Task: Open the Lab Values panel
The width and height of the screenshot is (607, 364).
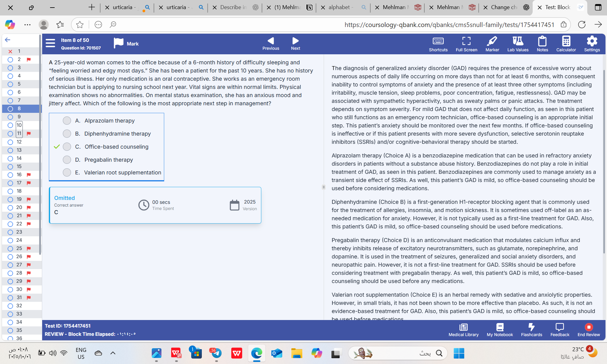Action: (x=518, y=44)
